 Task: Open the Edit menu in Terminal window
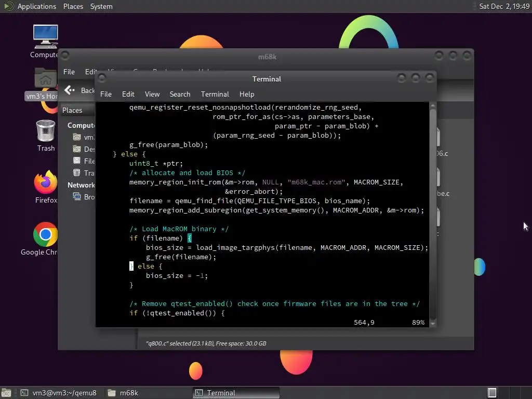tap(128, 95)
